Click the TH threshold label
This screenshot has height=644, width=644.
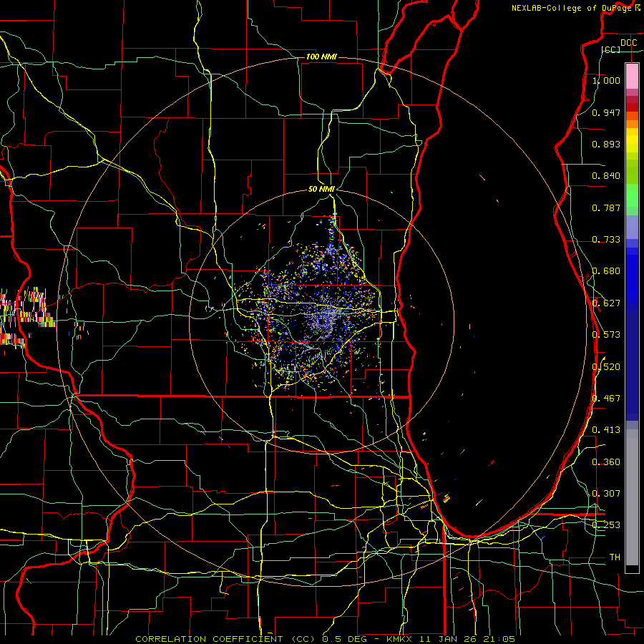coord(615,557)
